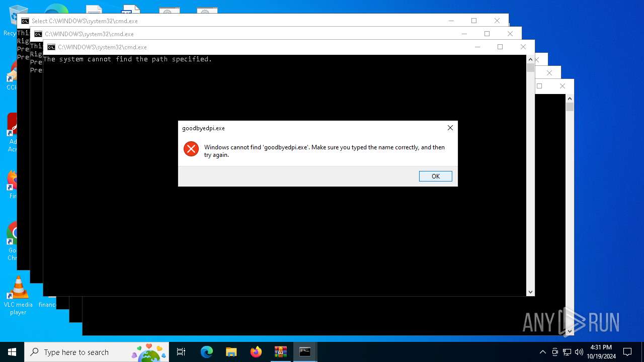Viewport: 644px width, 362px height.
Task: Close the rearmost cmd window on right
Action: [x=562, y=86]
